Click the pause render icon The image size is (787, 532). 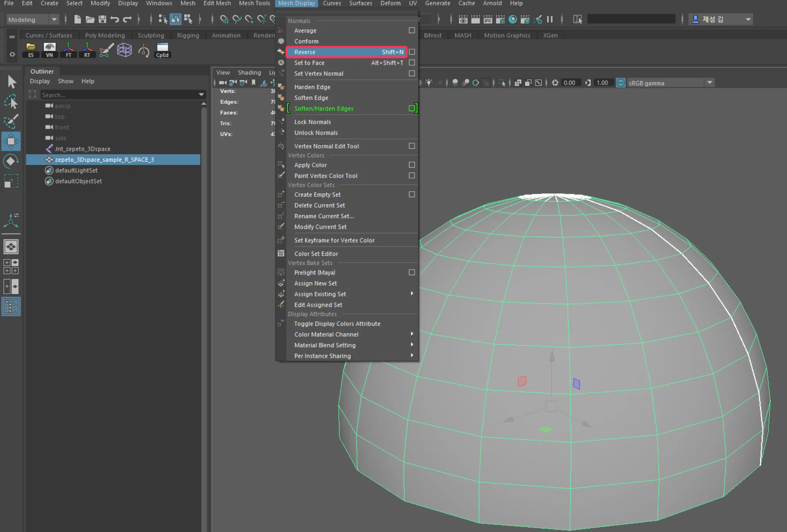pyautogui.click(x=550, y=19)
